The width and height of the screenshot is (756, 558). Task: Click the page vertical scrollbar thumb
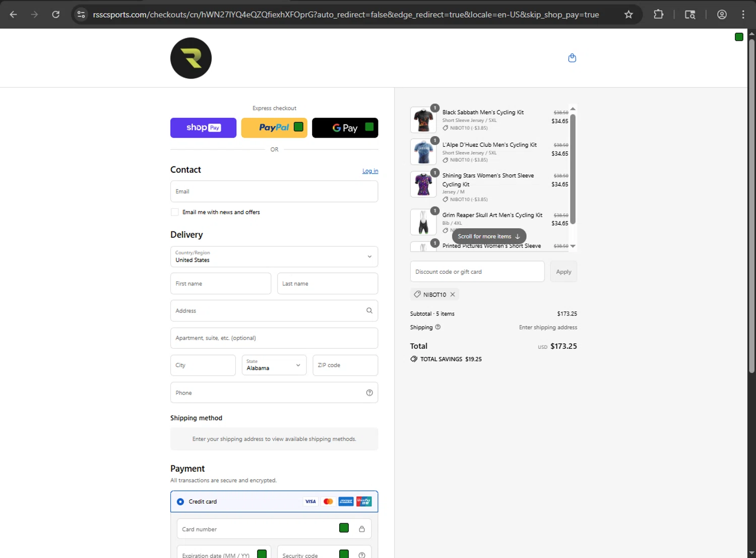pos(751,206)
